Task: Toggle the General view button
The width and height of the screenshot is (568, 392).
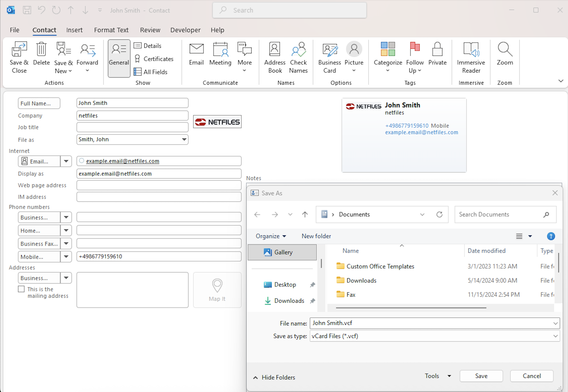Action: 119,58
